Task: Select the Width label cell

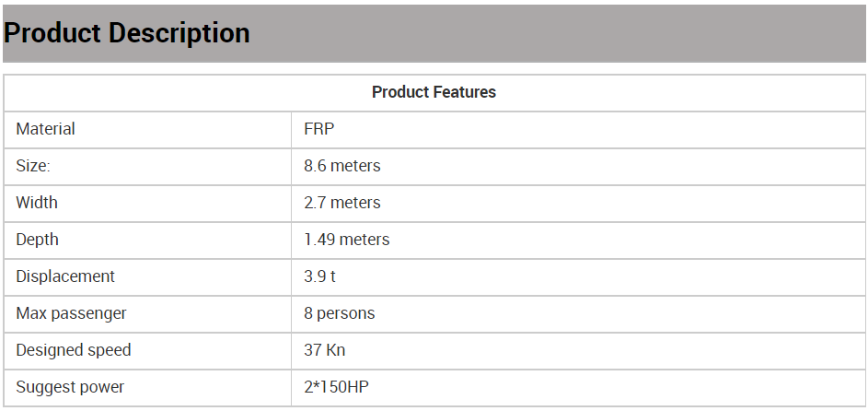Action: click(x=37, y=203)
